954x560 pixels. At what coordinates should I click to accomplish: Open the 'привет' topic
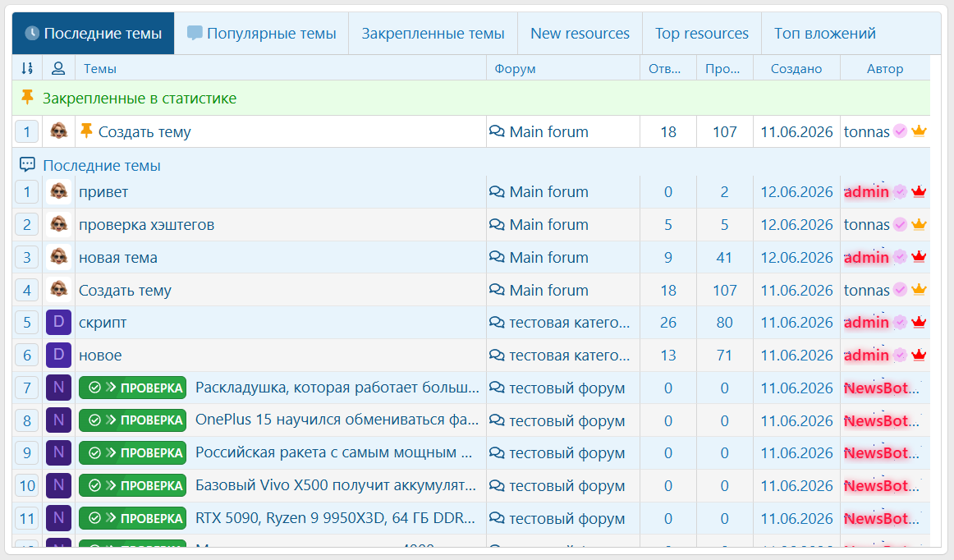pos(103,192)
